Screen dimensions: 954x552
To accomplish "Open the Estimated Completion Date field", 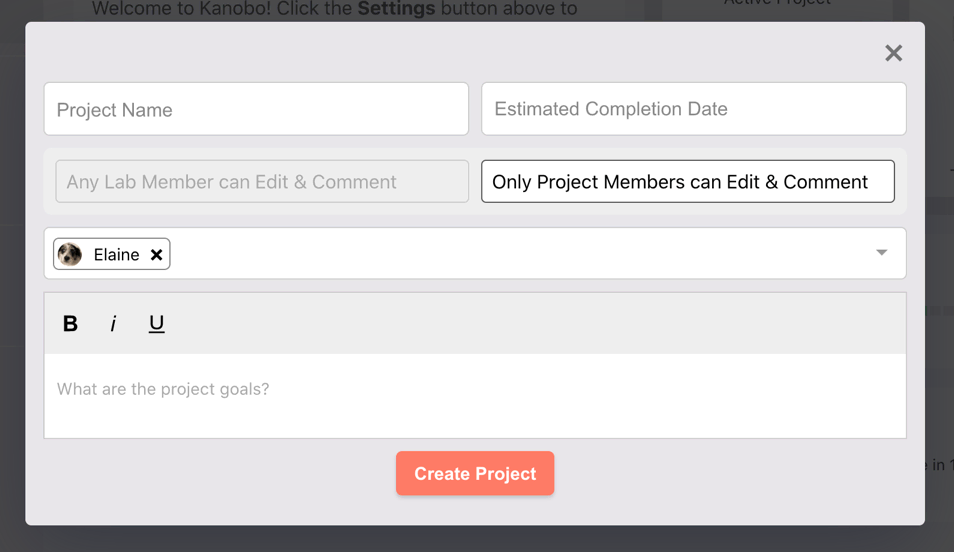I will click(x=693, y=109).
